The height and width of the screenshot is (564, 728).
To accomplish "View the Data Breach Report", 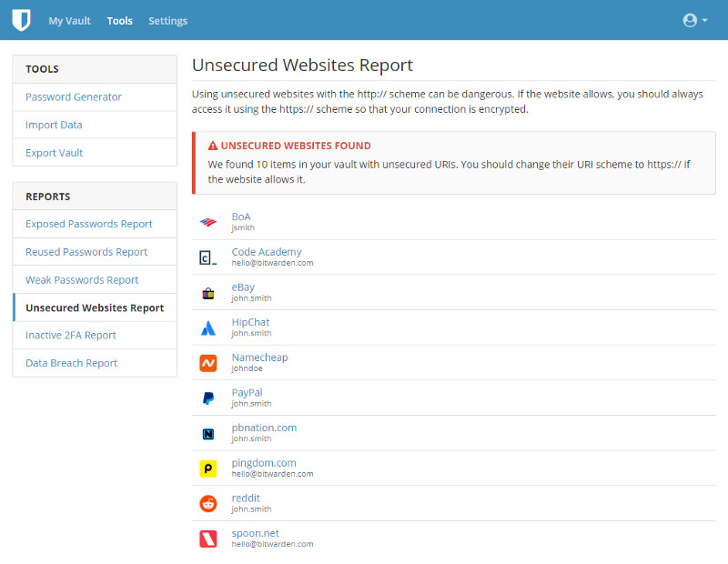I will point(72,363).
